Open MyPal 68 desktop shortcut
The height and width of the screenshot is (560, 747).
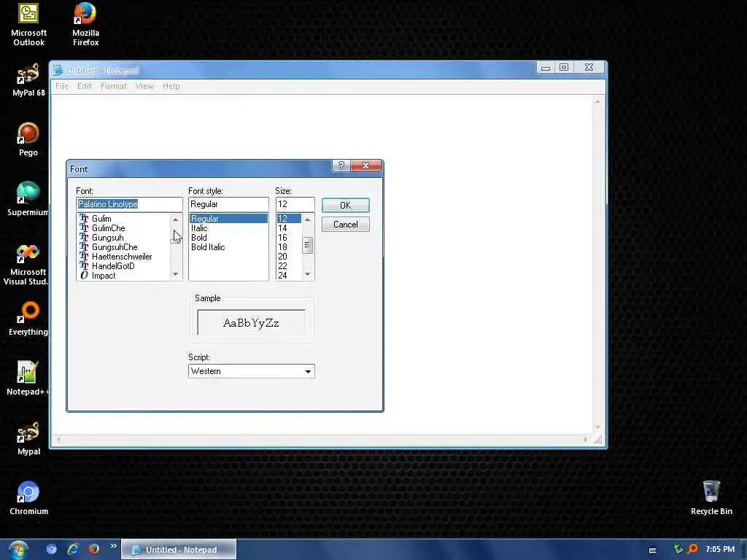[x=28, y=80]
